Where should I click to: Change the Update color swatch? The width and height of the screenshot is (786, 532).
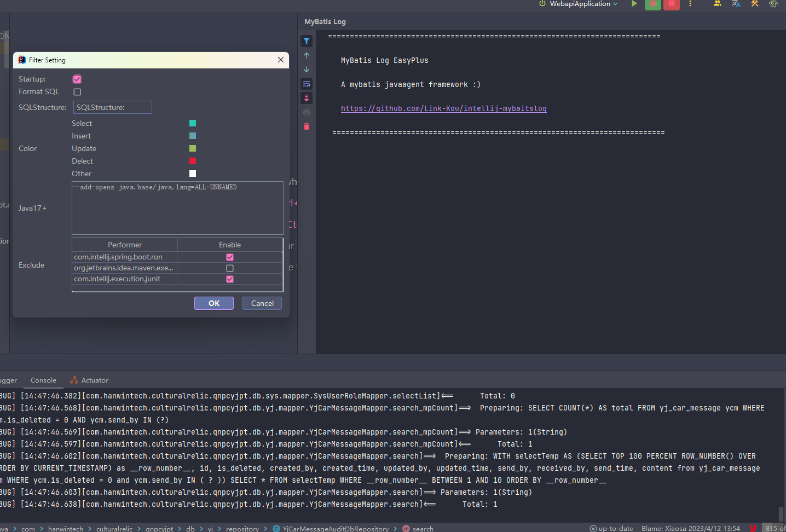pos(192,148)
